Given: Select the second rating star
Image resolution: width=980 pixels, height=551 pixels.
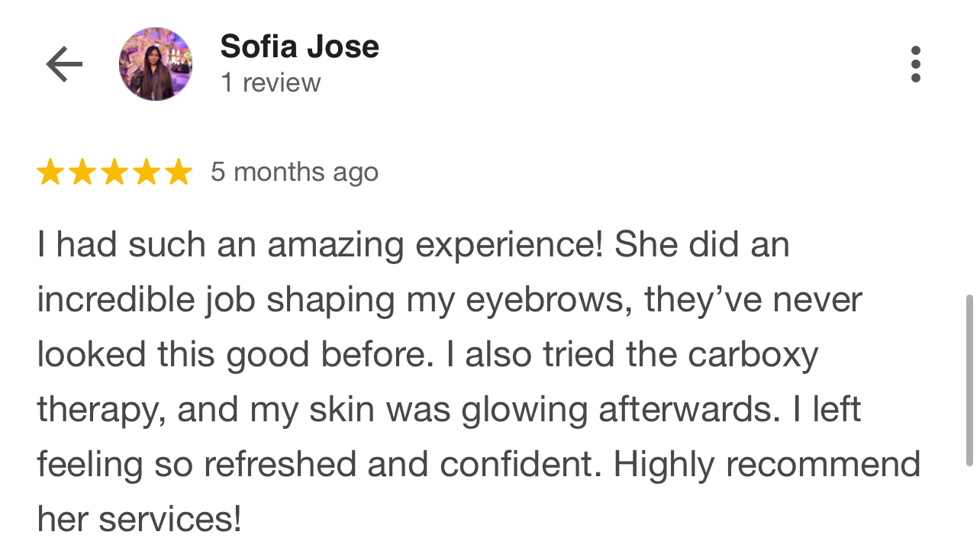Looking at the screenshot, I should pyautogui.click(x=84, y=172).
